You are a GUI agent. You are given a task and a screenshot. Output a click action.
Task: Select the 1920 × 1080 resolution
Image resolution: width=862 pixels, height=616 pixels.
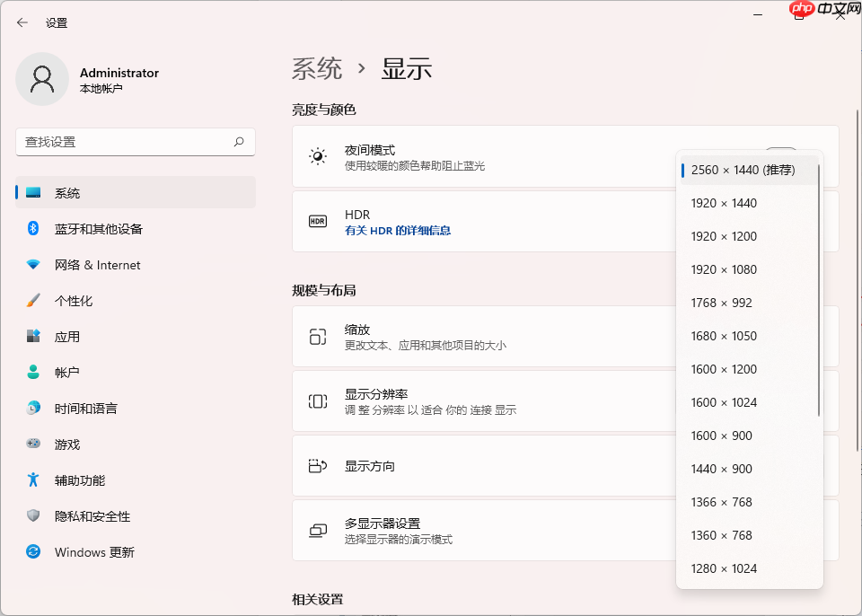(x=722, y=269)
